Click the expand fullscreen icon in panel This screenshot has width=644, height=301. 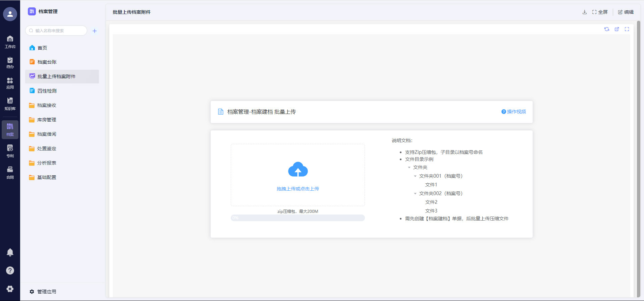[x=627, y=29]
